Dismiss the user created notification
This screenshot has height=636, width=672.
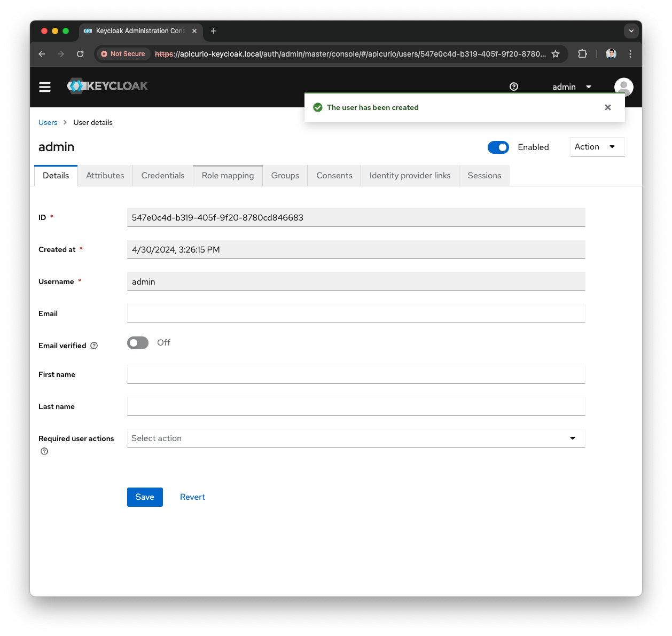tap(607, 107)
